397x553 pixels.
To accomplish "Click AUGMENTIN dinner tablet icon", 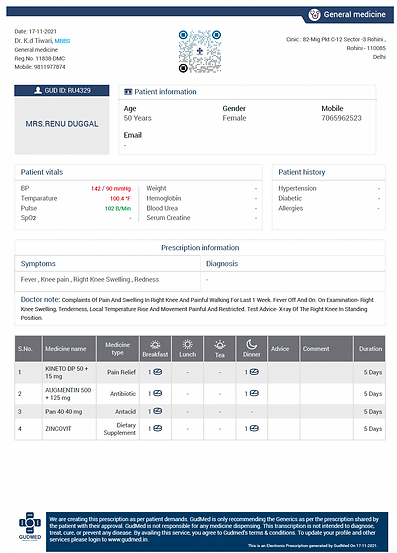I will point(254,393).
